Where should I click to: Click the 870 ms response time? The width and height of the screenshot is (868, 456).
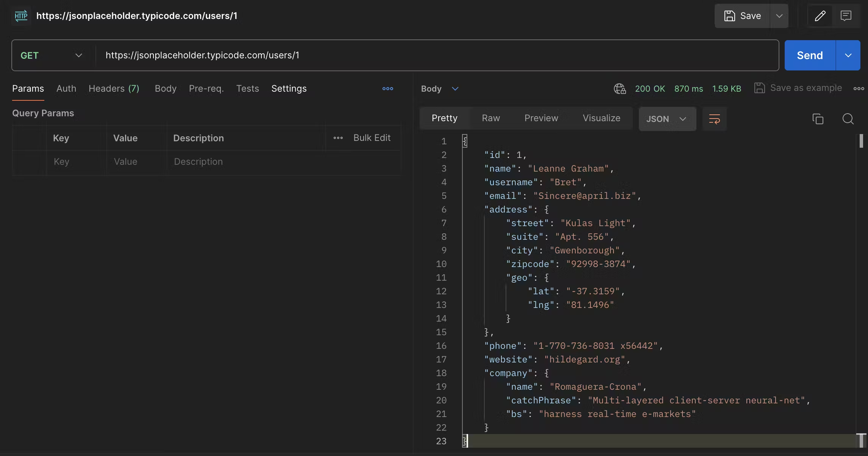(688, 89)
